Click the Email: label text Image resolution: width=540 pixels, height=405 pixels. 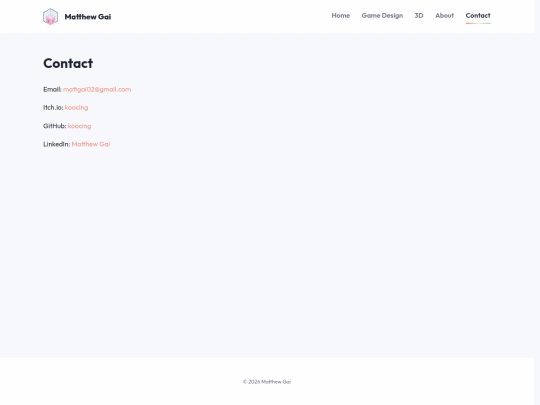pos(52,90)
